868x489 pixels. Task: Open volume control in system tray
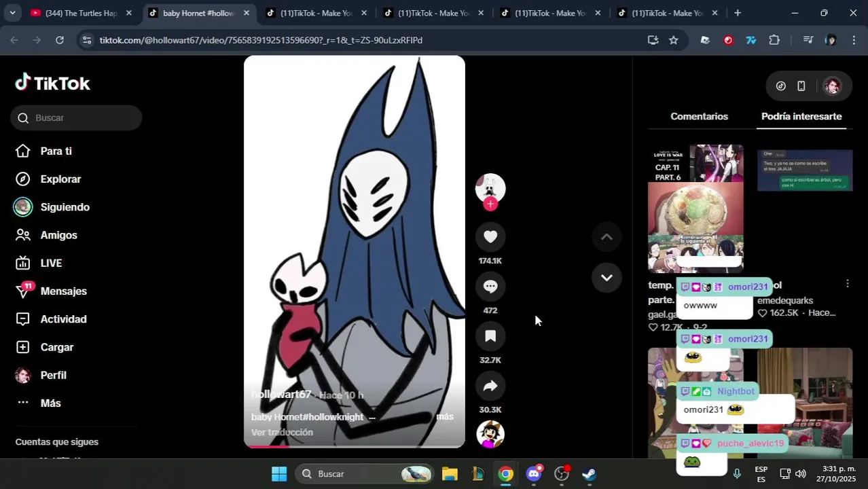[801, 473]
